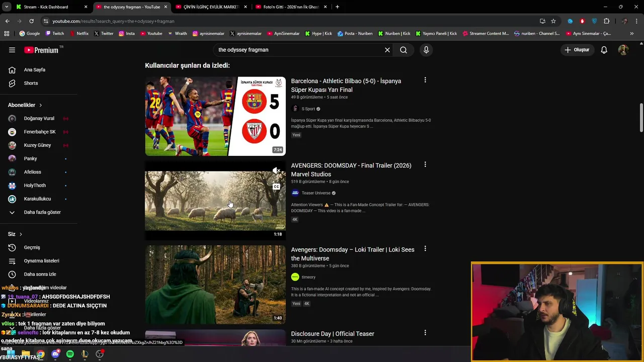
Task: Open options menu for Loki Trailer video
Action: pyautogui.click(x=425, y=248)
